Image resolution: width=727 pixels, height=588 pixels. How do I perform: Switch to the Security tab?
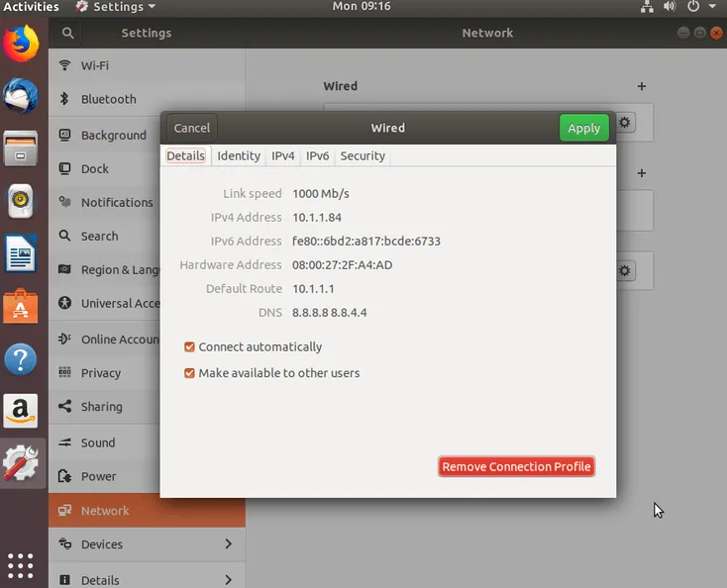coord(363,155)
